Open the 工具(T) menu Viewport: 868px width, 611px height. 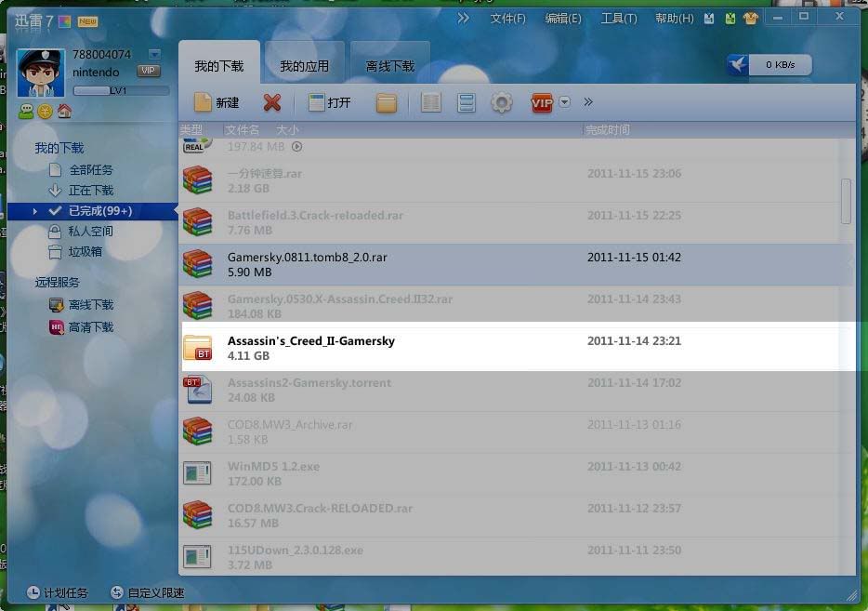tap(618, 19)
